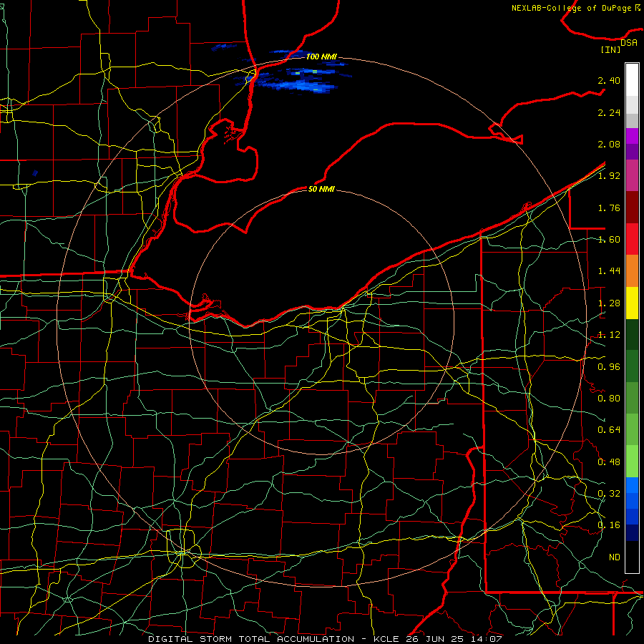644x644 pixels.
Task: Select the 1.76 scale value
Action: 609,208
